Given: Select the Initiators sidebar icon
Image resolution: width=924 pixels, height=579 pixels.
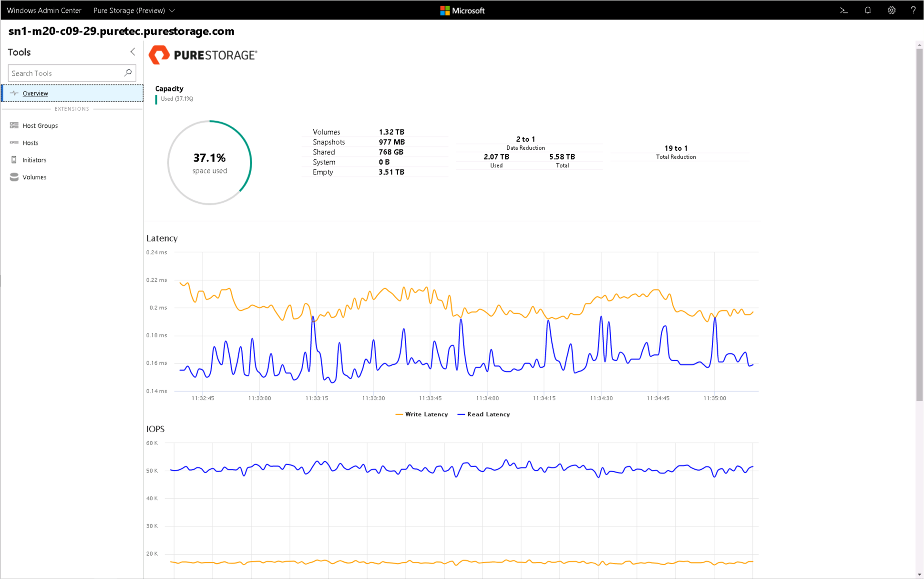Looking at the screenshot, I should (15, 159).
